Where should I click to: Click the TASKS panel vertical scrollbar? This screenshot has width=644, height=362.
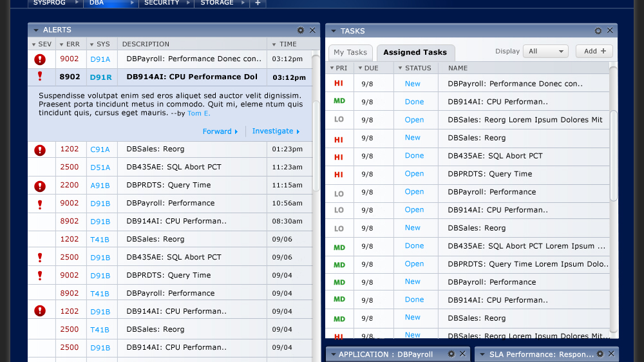614,156
